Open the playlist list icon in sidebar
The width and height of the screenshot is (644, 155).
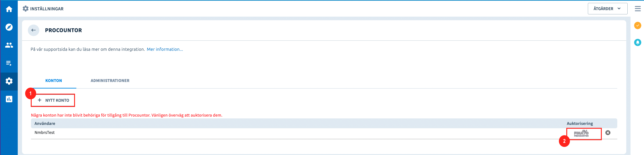point(9,63)
